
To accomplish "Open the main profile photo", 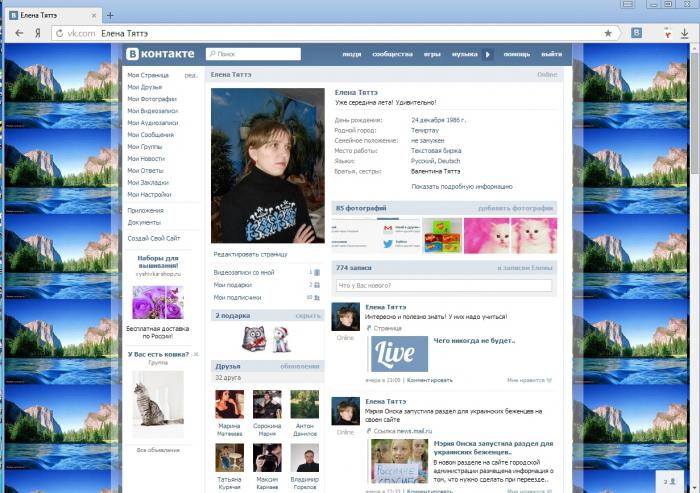I will click(x=268, y=166).
